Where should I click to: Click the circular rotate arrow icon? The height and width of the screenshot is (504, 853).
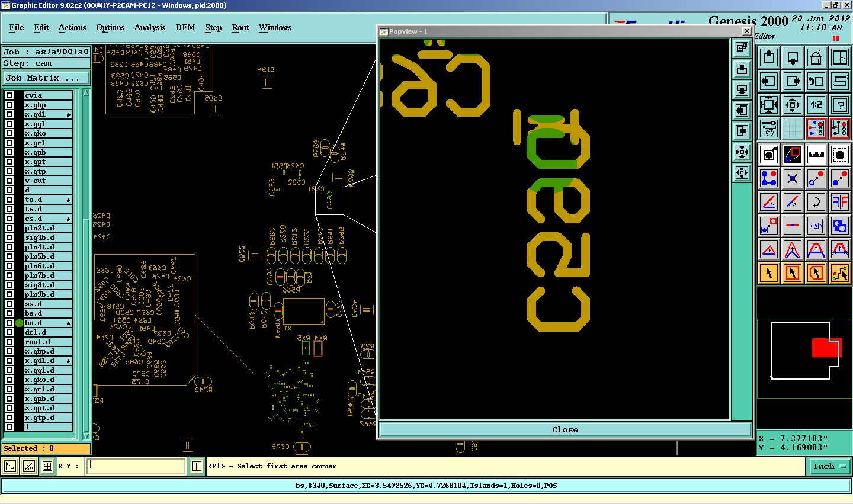816,202
